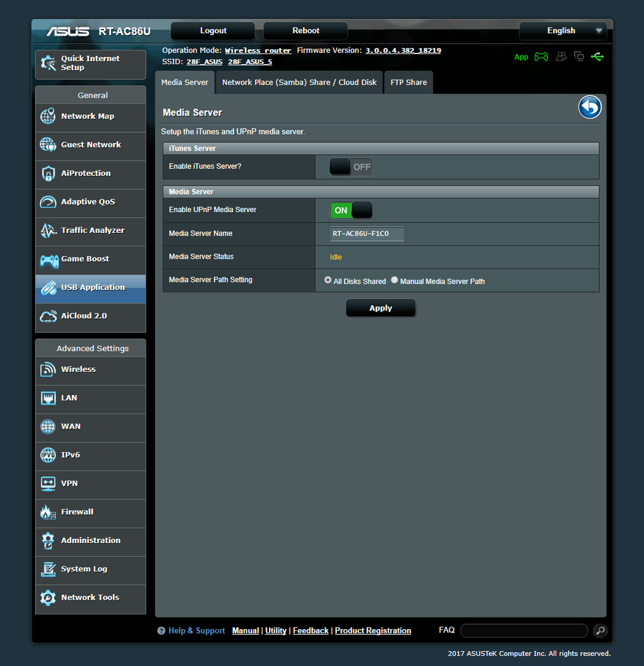The image size is (644, 666).
Task: Open LAN settings icon
Action: (48, 398)
